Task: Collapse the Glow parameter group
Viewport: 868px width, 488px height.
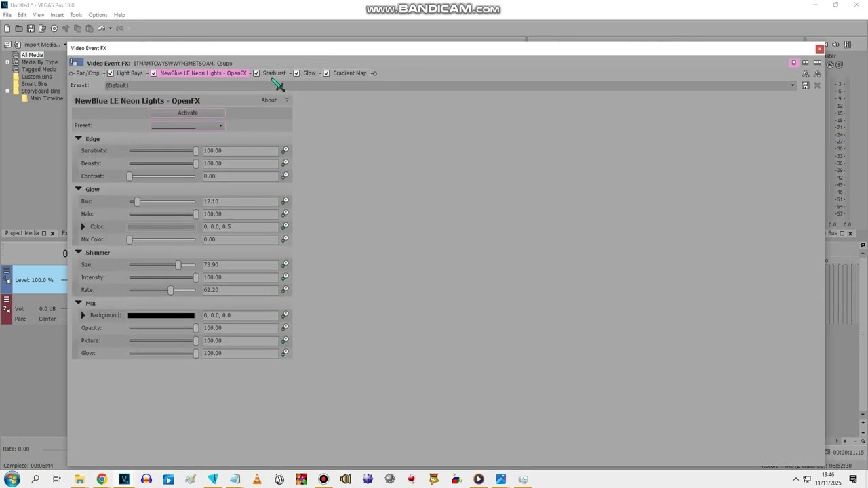Action: click(78, 189)
